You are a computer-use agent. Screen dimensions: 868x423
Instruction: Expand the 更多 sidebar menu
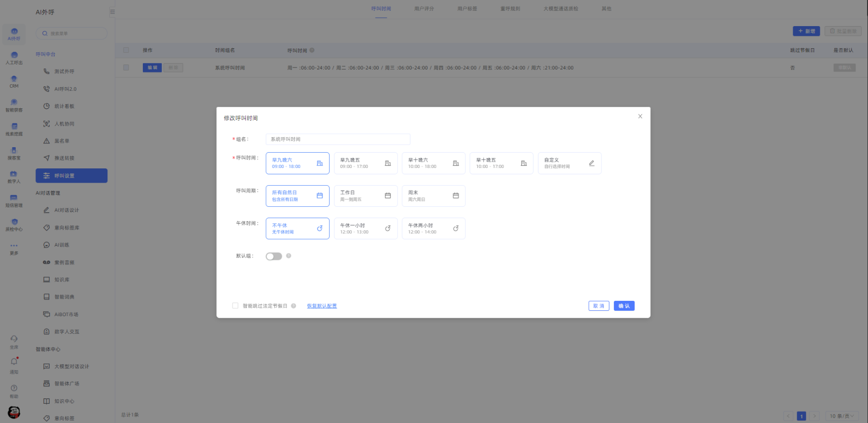point(14,248)
